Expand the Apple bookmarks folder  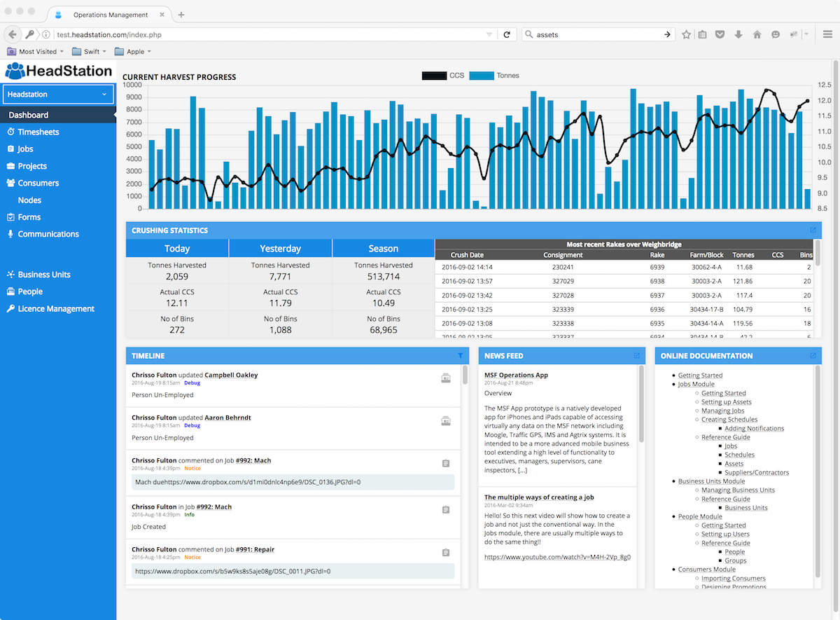coord(133,51)
